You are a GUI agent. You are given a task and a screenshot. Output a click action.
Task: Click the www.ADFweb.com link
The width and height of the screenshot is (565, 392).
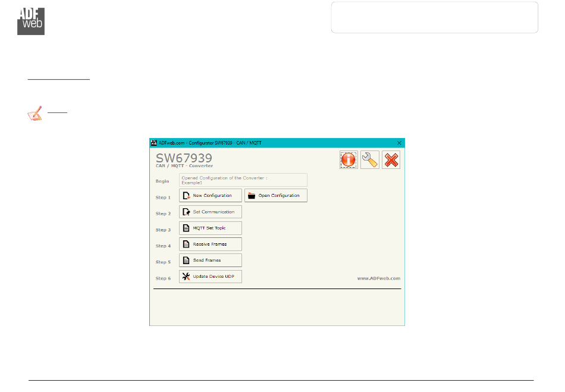[379, 278]
